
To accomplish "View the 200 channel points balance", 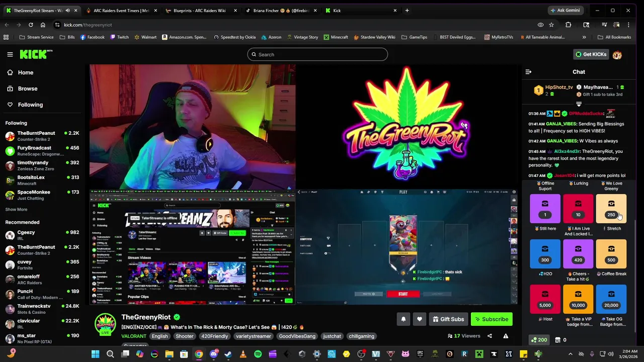I will (539, 340).
